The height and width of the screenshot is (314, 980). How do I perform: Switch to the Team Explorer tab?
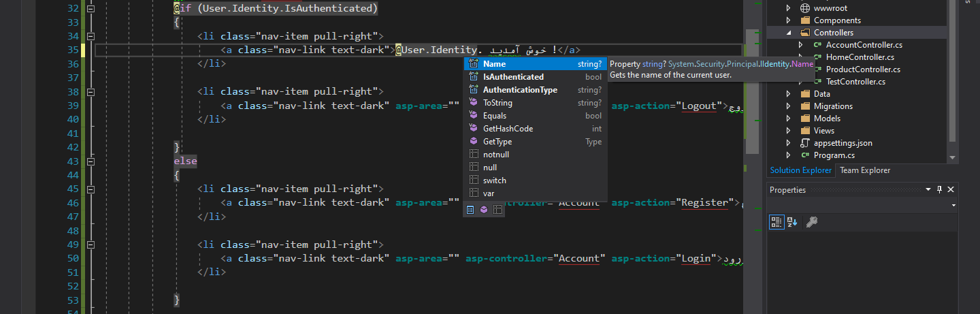coord(864,170)
